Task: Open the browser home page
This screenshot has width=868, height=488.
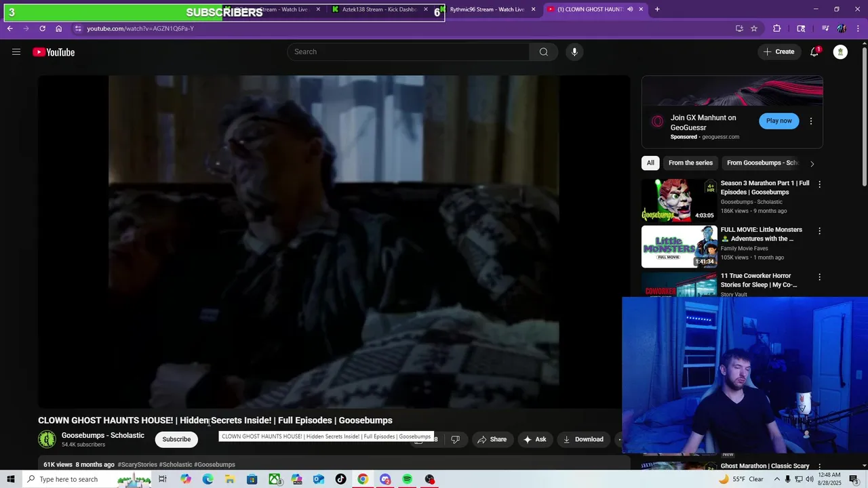Action: 58,28
